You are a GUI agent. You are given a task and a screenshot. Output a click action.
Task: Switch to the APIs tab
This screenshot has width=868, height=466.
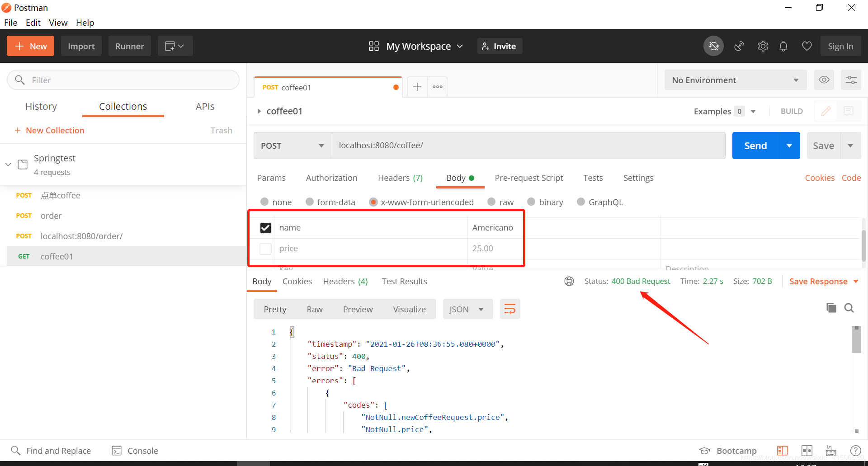tap(205, 106)
